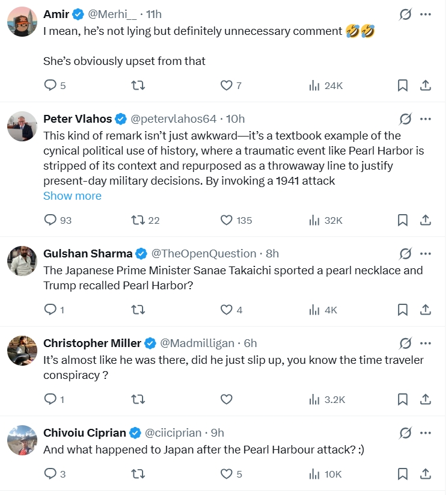Viewport: 448px width, 495px height.
Task: Share Gulshan Sharma's tweet
Action: 426,310
